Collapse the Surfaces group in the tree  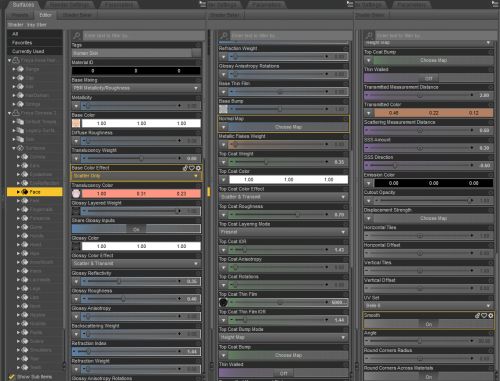tap(14, 148)
